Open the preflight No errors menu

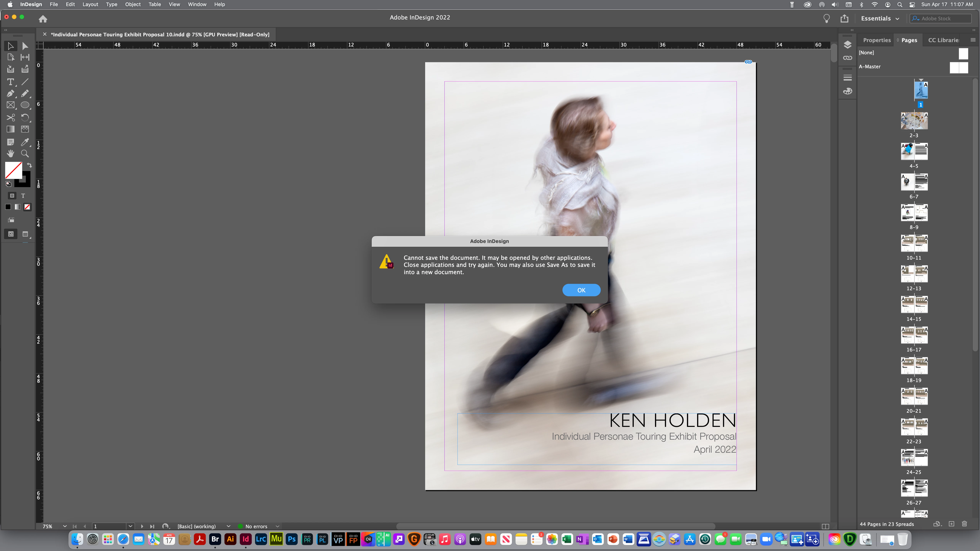pos(277,526)
